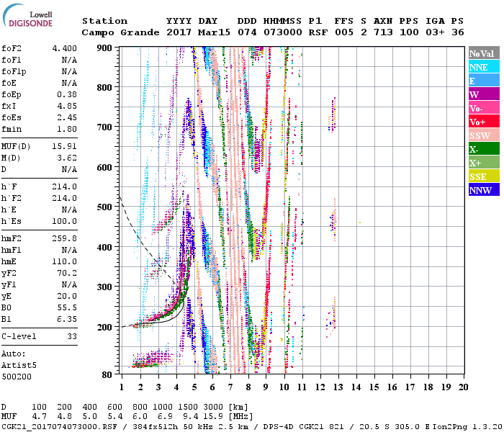
Task: Click the NNW dark blue legend swatch
Action: pos(483,190)
